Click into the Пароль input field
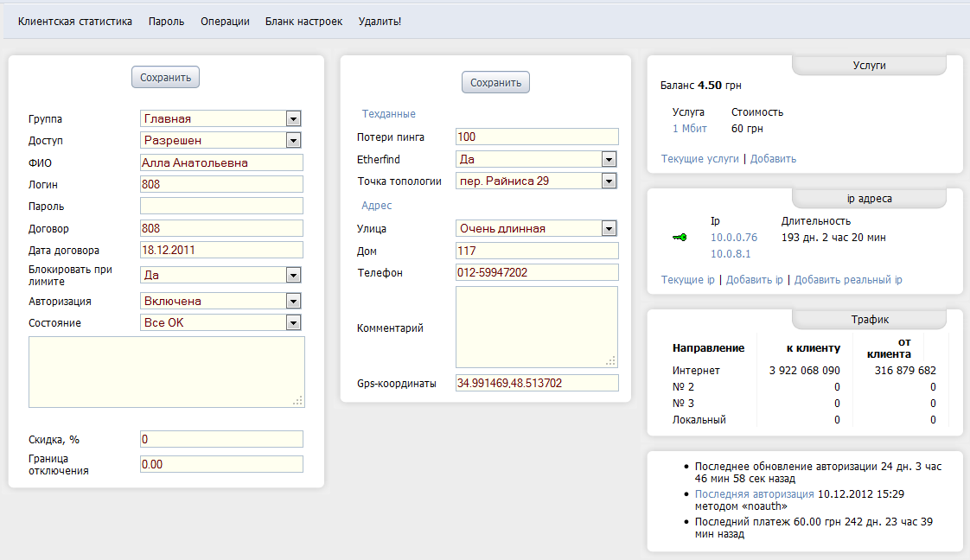This screenshot has width=970, height=560. click(x=221, y=206)
